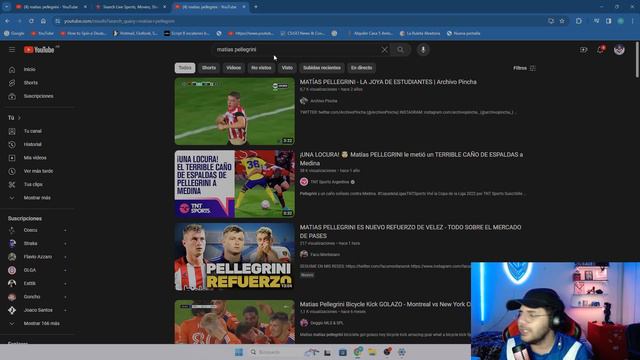This screenshot has height=360, width=640.
Task: Click the PELLEGRINI REFUERZO thumbnail
Action: coord(235,257)
